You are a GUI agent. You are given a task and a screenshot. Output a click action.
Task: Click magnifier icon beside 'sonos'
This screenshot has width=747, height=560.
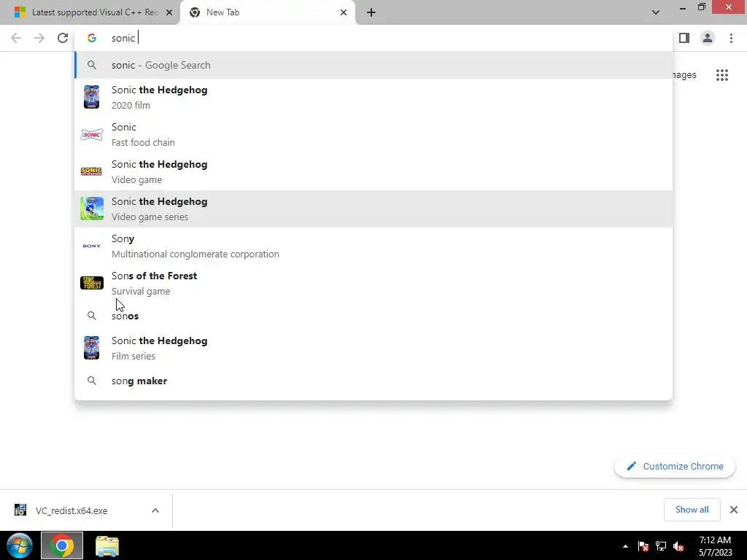92,316
